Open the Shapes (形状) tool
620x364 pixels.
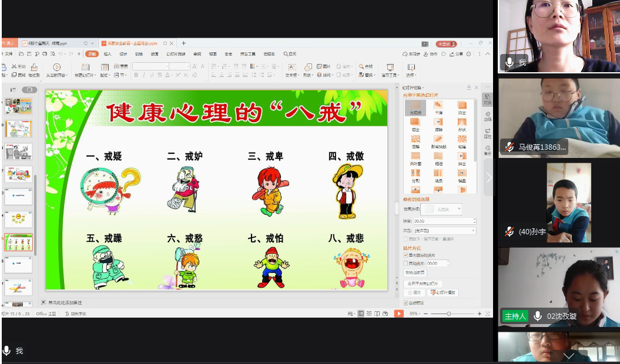pyautogui.click(x=308, y=68)
